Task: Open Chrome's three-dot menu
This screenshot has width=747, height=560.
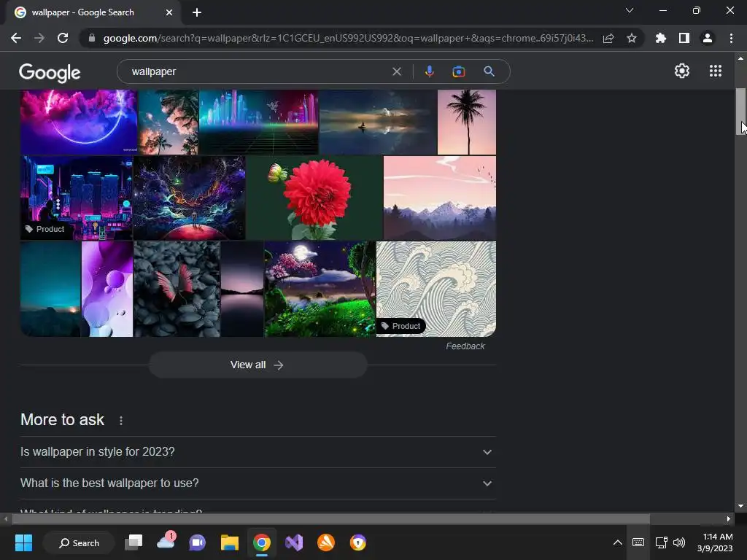Action: 731,38
